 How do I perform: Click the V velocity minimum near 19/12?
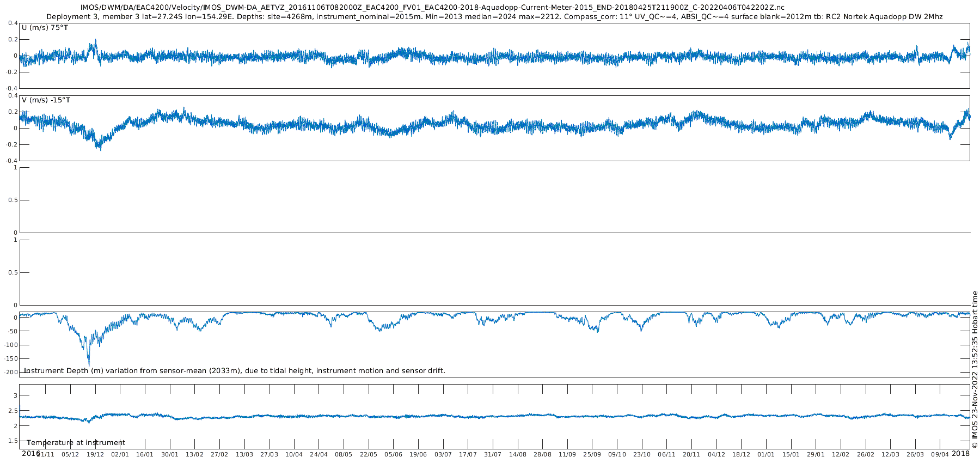pos(100,148)
